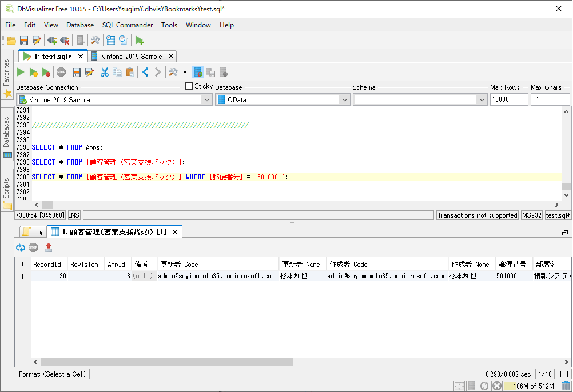The width and height of the screenshot is (573, 392).
Task: Switch to the Kintone 2019 Sample tab
Action: click(131, 57)
